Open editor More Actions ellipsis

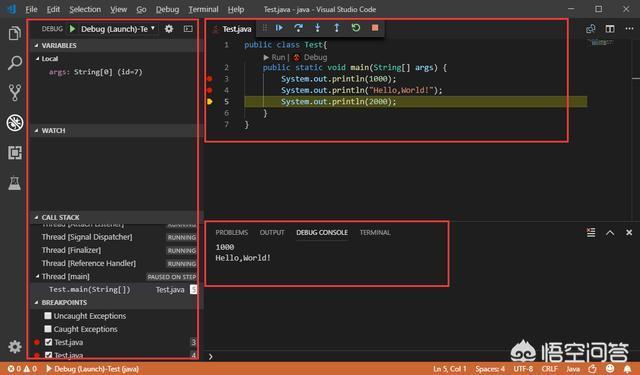click(x=629, y=29)
